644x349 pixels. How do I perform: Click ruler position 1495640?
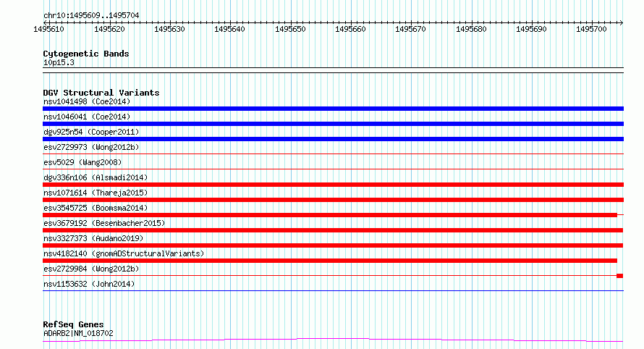tap(229, 29)
